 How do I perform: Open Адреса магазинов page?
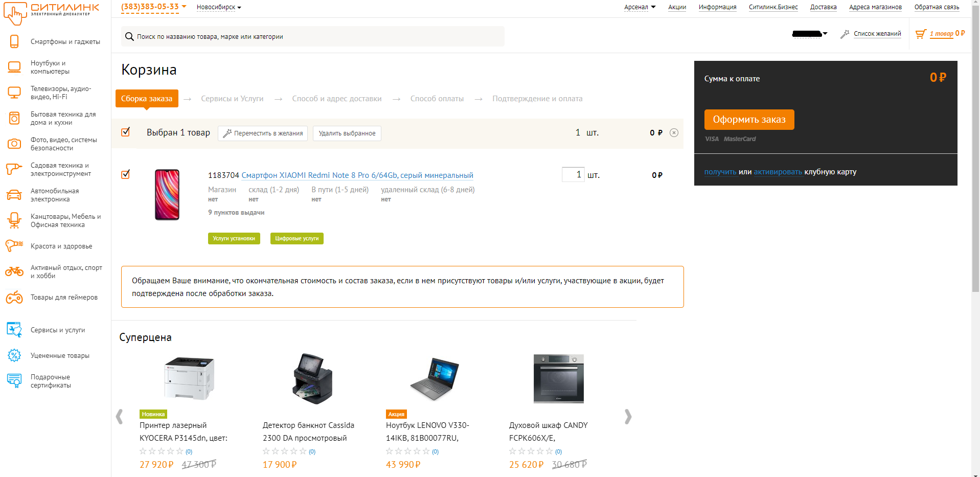coord(875,7)
